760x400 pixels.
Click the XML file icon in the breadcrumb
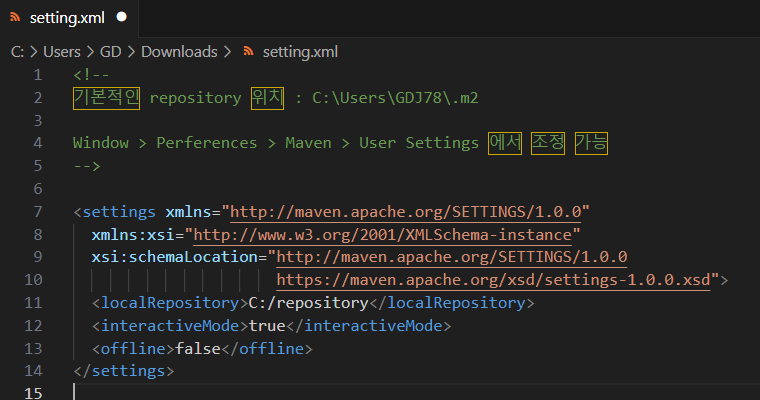pos(248,51)
